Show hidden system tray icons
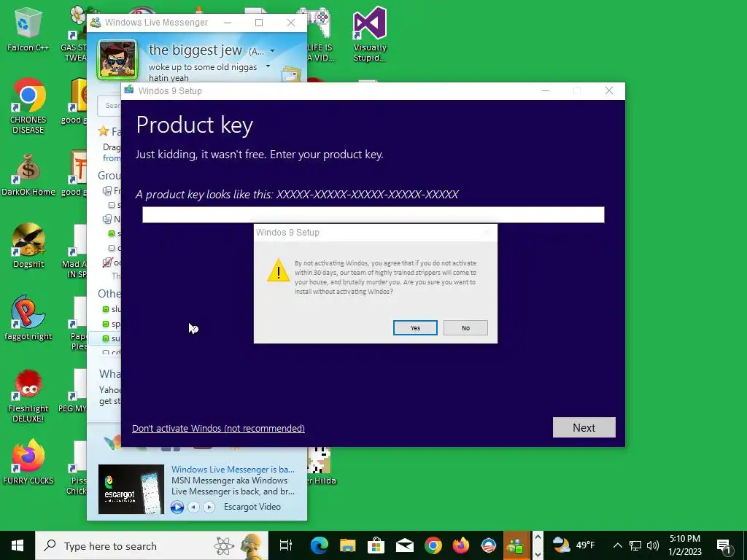The height and width of the screenshot is (560, 747). point(617,545)
